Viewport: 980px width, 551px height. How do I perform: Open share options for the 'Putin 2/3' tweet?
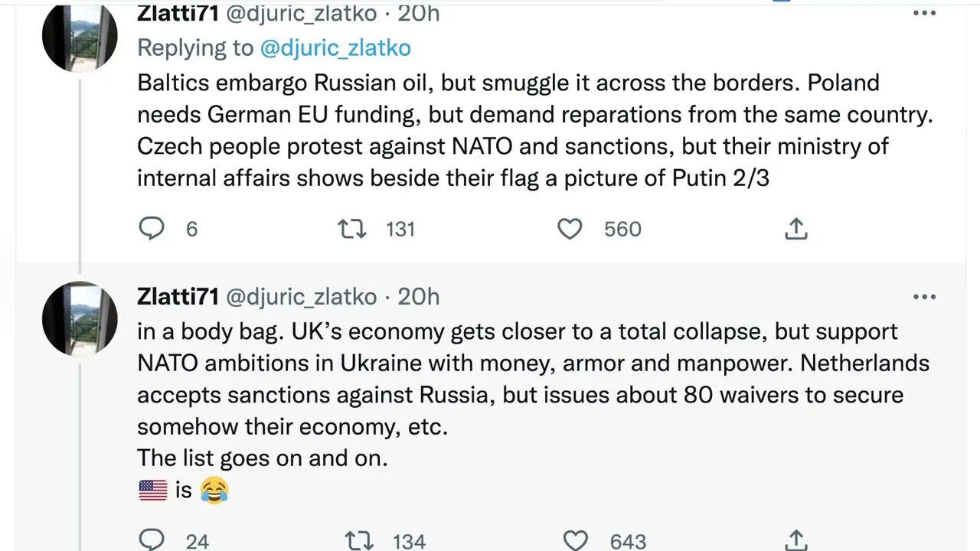796,229
